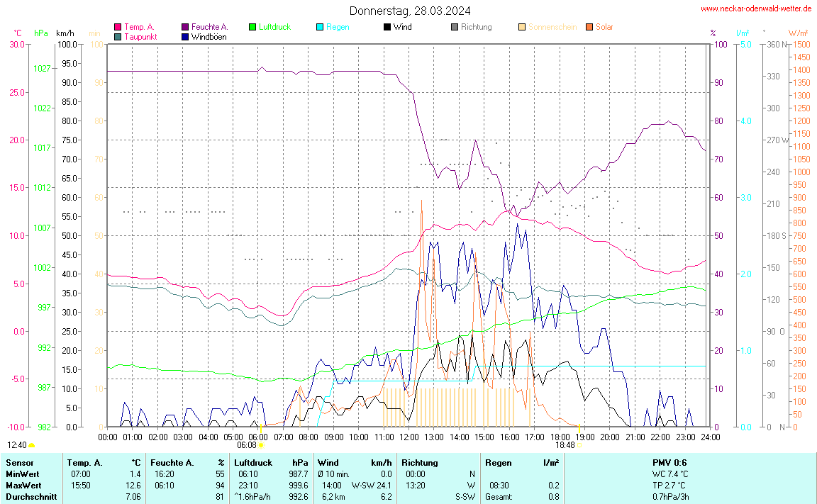Viewport: 817px width, 504px height.
Task: Click the dark blue Windböen legend square
Action: pos(185,36)
